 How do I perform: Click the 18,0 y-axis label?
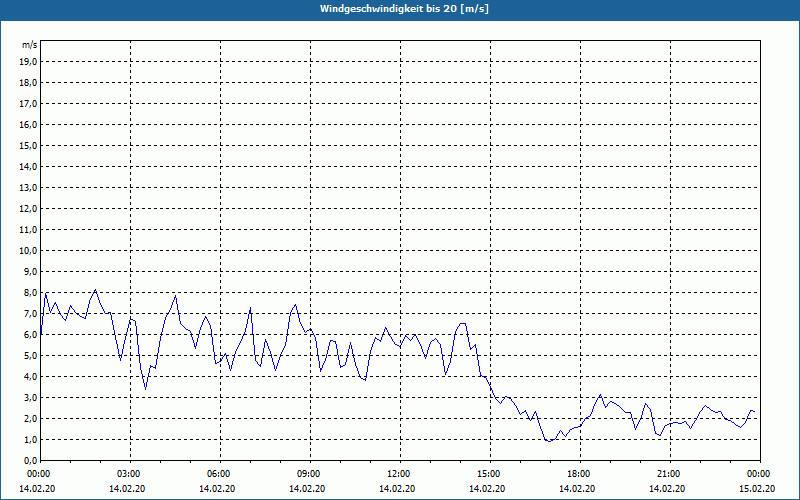point(28,83)
